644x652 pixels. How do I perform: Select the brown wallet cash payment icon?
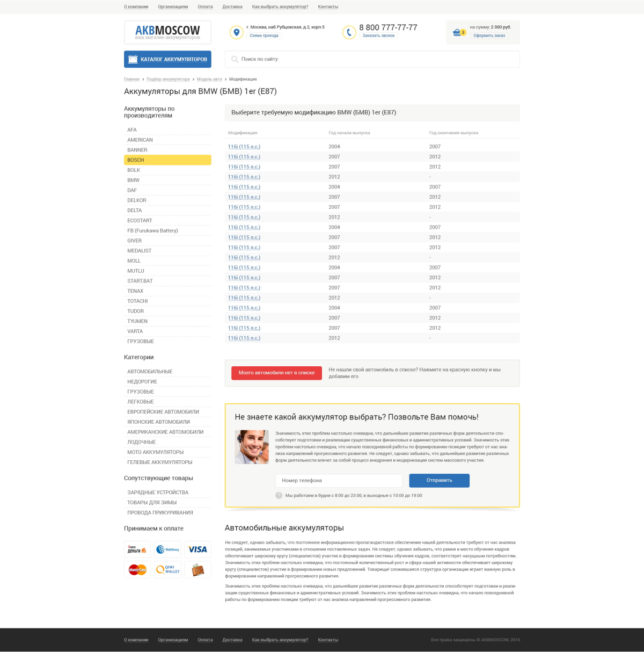197,569
